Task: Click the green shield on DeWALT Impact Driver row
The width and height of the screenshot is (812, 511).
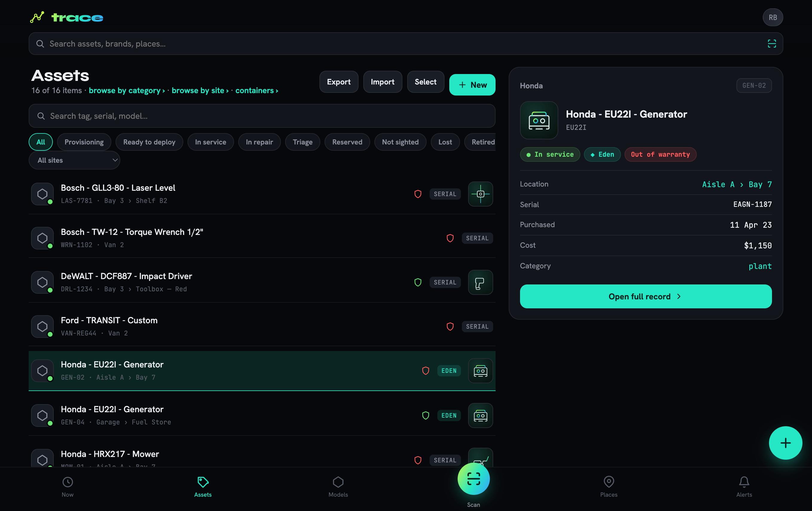Action: point(418,282)
